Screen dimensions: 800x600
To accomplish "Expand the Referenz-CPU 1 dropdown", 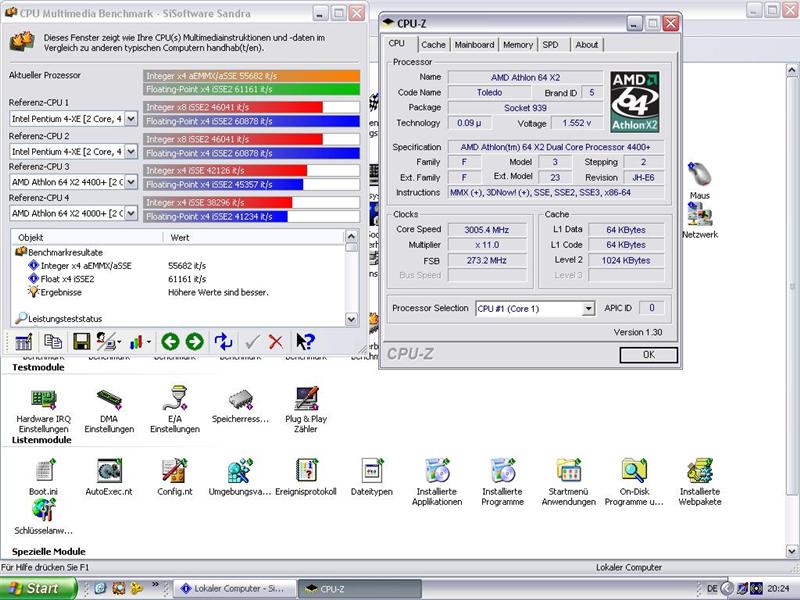I will click(x=131, y=119).
